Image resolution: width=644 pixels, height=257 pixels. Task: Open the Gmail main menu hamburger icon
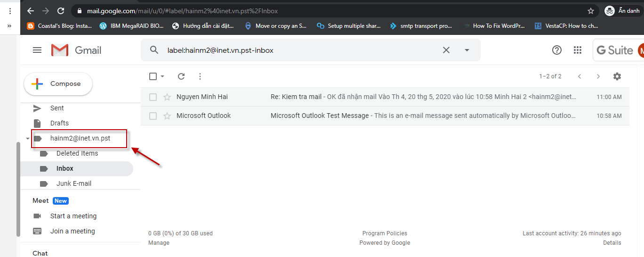pos(37,50)
